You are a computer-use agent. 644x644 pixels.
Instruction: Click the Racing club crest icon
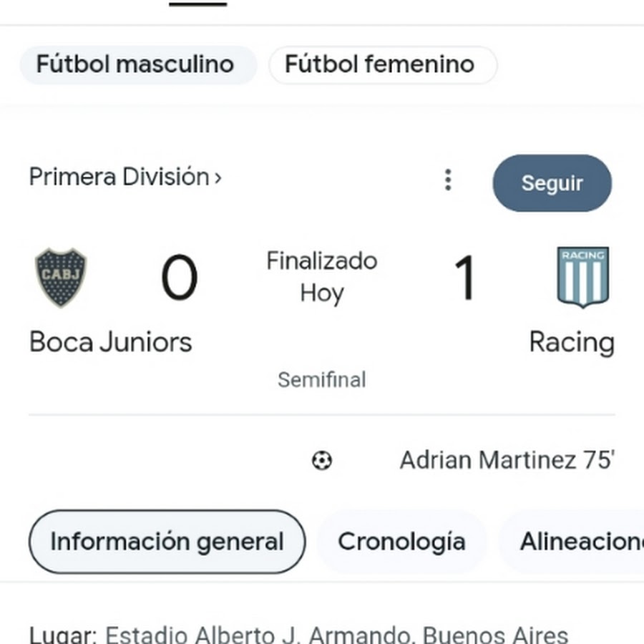click(x=582, y=277)
